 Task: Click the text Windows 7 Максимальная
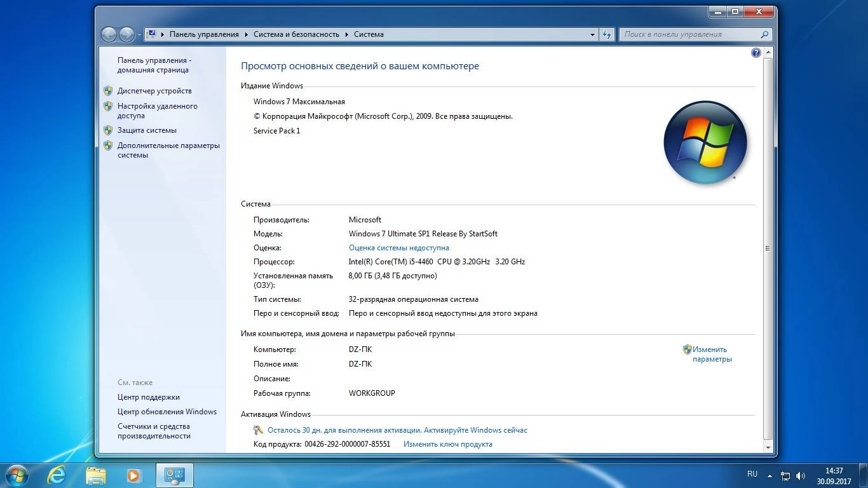(x=299, y=102)
